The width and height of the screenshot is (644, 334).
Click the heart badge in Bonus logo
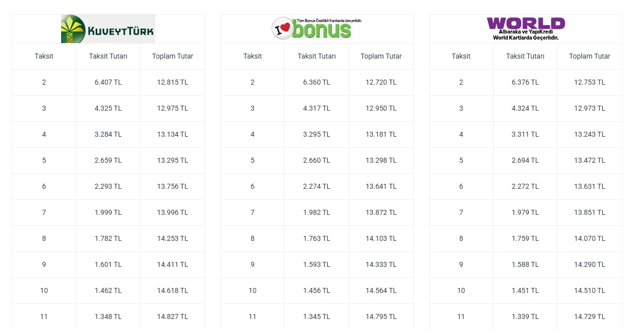coord(282,29)
